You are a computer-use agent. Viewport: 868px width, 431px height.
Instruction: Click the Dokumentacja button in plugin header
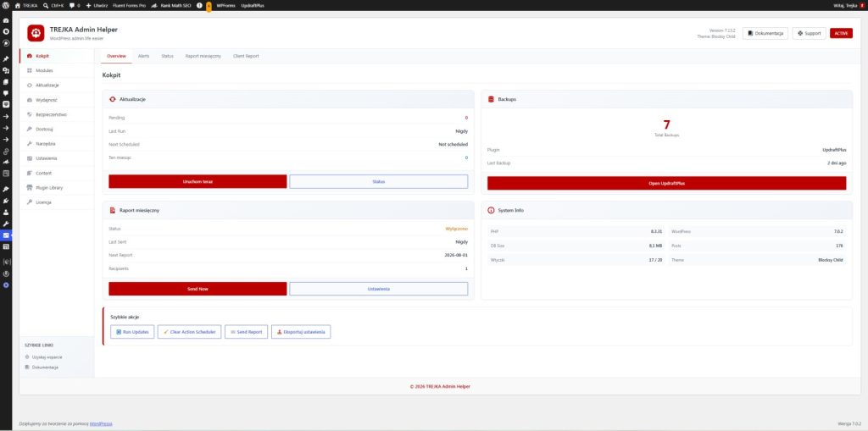tap(765, 33)
